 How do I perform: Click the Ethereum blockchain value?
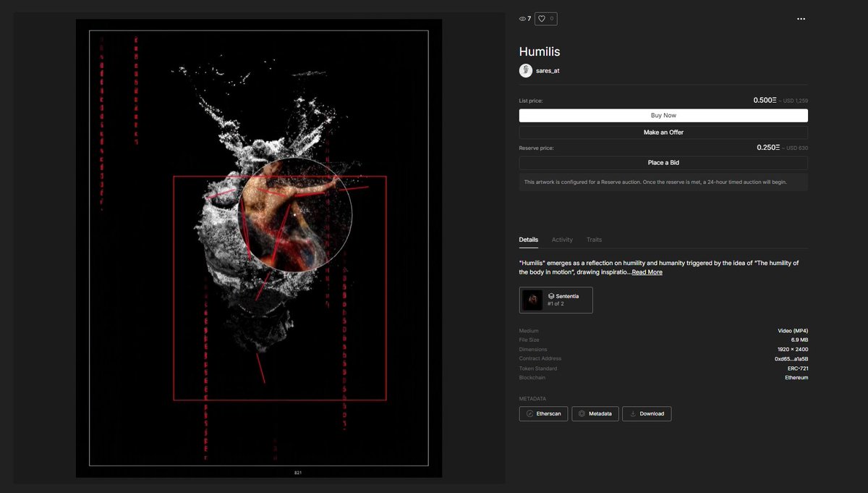click(796, 378)
